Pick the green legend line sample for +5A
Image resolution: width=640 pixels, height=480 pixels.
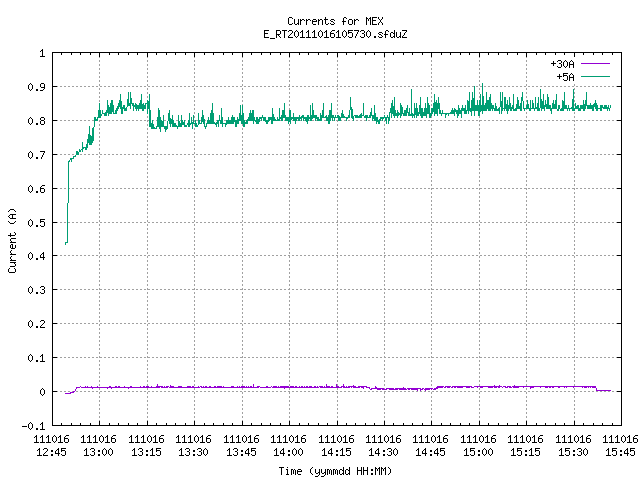click(x=595, y=76)
